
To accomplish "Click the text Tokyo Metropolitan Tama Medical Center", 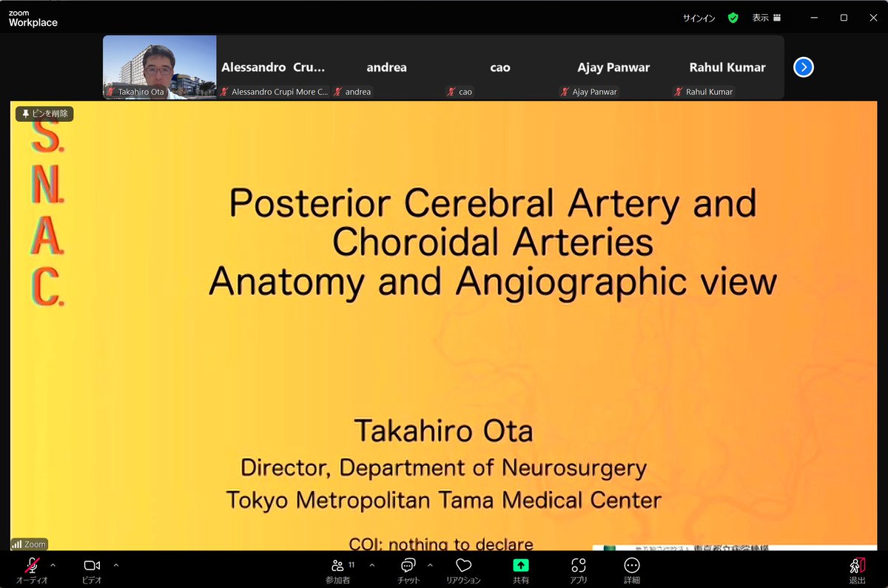I will [x=443, y=499].
